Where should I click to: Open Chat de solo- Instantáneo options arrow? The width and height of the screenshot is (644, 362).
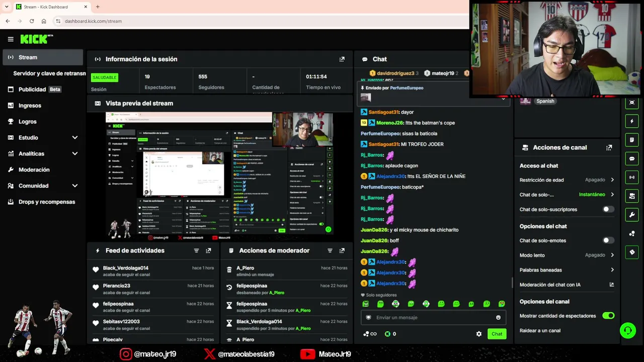pos(612,194)
